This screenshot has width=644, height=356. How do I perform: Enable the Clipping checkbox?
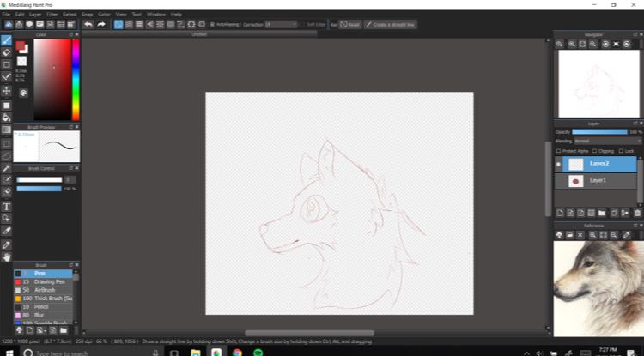point(594,151)
